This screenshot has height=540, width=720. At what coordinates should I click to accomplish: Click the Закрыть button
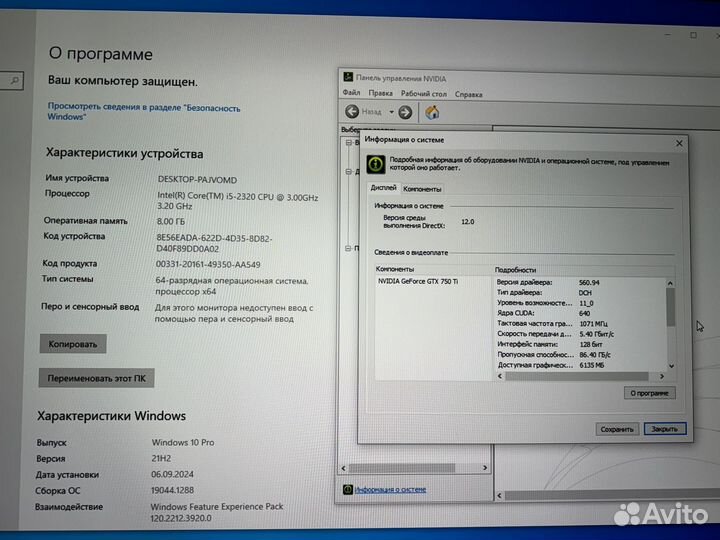(664, 429)
